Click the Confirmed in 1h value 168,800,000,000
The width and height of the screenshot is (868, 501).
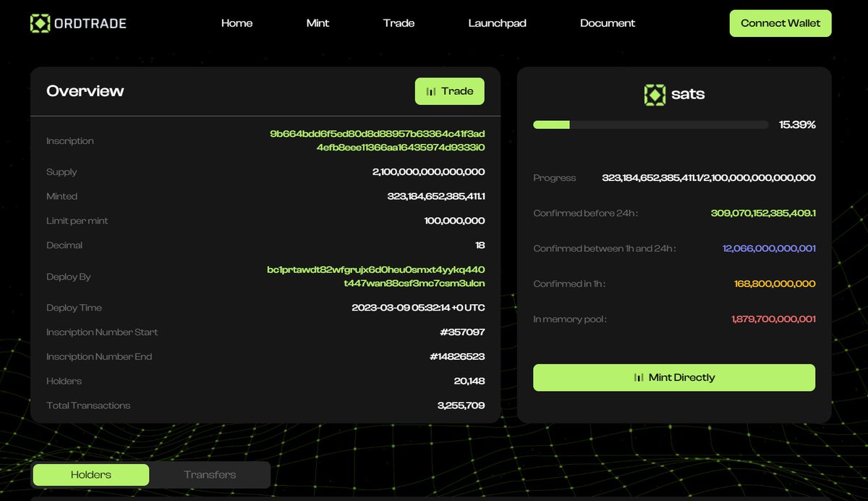tap(776, 284)
